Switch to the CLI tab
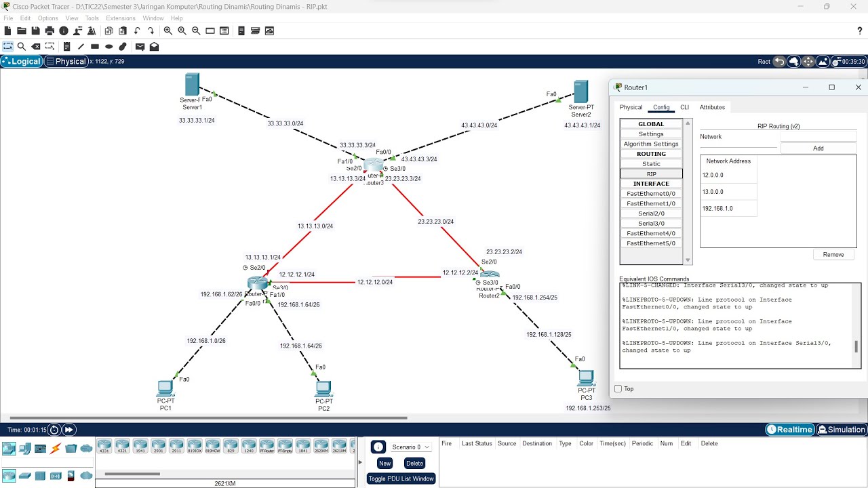This screenshot has width=868, height=488. point(684,107)
